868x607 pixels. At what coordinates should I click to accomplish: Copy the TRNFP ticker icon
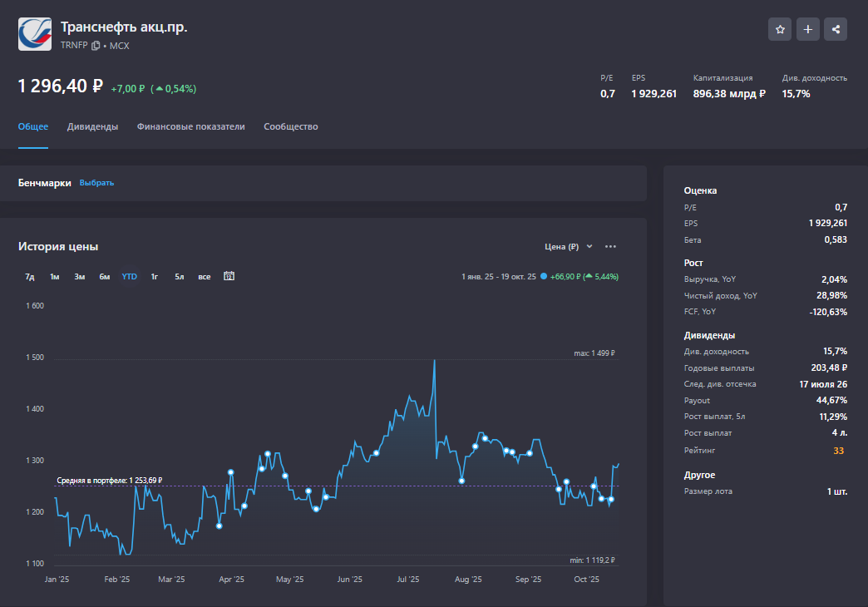(x=96, y=46)
